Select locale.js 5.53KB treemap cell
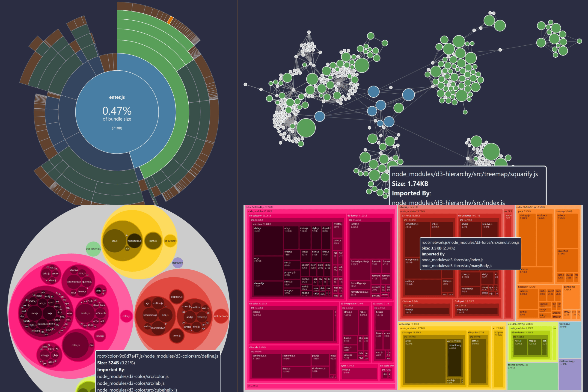The height and width of the screenshot is (392, 588). pyautogui.click(x=370, y=241)
